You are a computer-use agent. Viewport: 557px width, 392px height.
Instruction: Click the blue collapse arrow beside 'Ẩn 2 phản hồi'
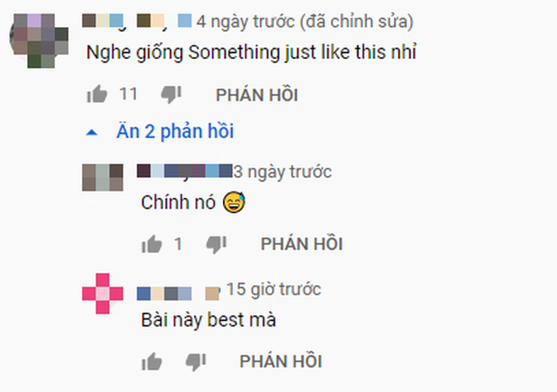[92, 133]
